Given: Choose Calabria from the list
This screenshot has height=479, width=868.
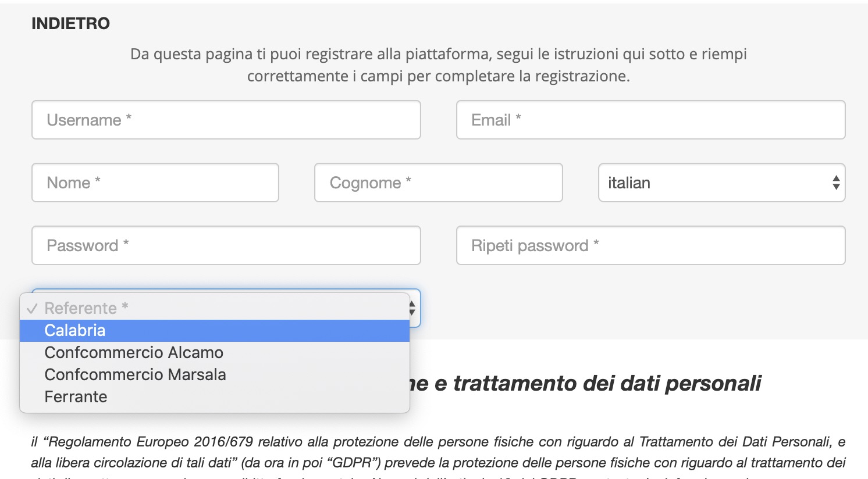Looking at the screenshot, I should (75, 330).
